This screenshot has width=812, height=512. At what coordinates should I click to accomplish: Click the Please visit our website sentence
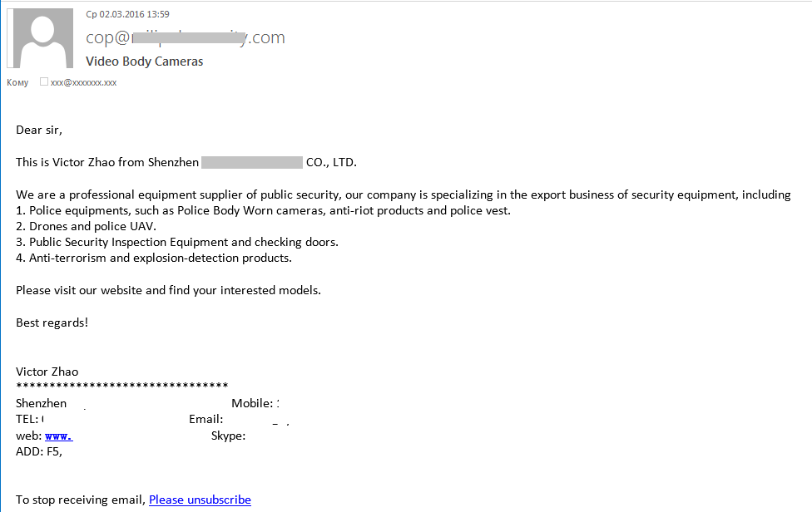[x=168, y=291]
